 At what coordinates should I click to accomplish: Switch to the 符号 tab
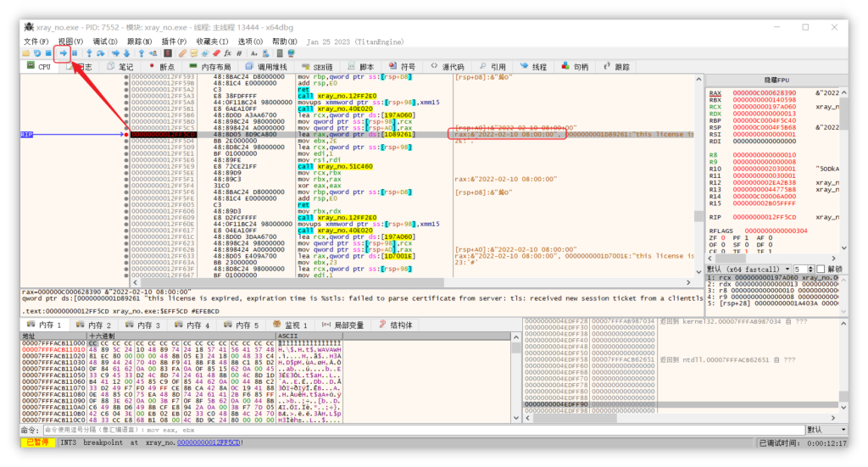402,67
